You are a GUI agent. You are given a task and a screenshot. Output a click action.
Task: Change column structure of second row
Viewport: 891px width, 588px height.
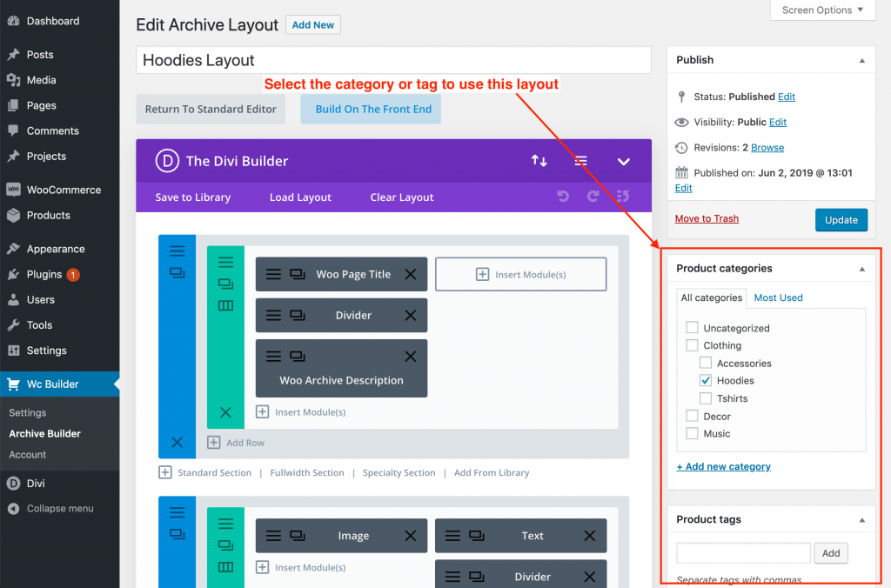(x=225, y=567)
